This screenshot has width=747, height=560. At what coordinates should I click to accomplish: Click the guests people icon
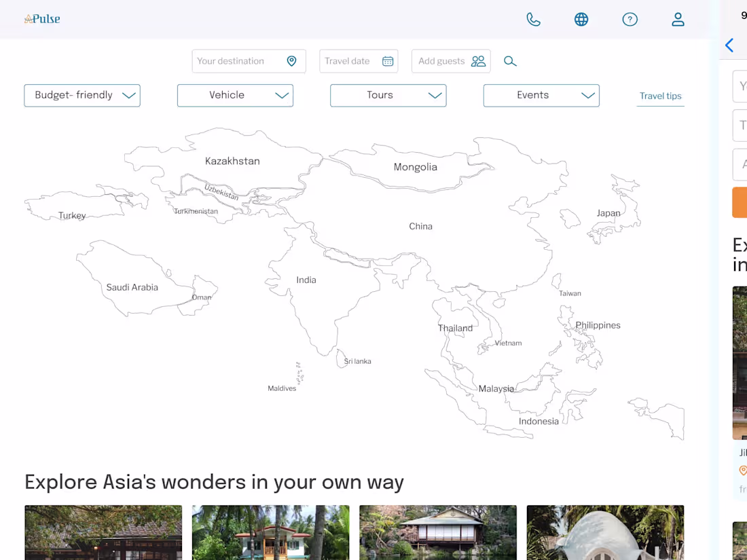[479, 61]
